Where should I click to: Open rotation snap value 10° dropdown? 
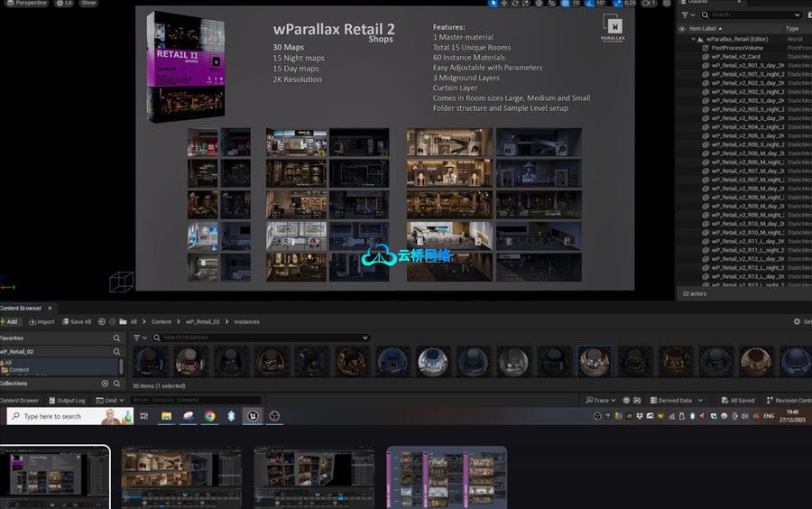pos(601,3)
